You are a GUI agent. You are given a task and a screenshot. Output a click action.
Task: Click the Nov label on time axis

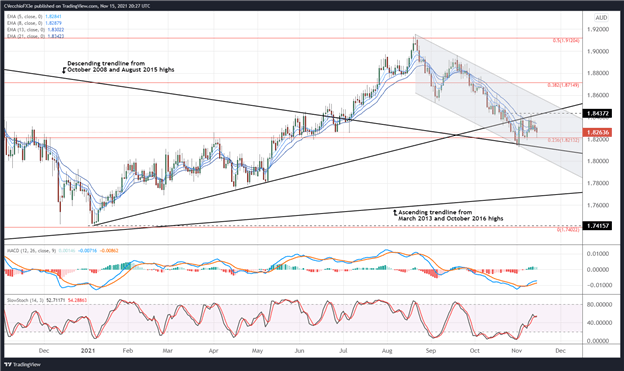517,351
